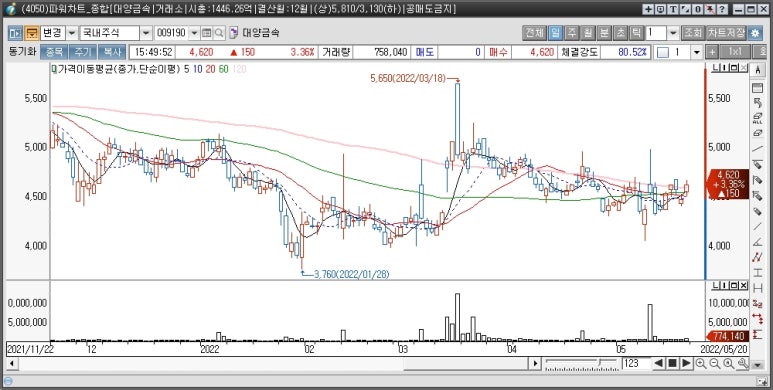This screenshot has height=390, width=773.
Task: Click the 차트저장 save chart button
Action: point(726,33)
